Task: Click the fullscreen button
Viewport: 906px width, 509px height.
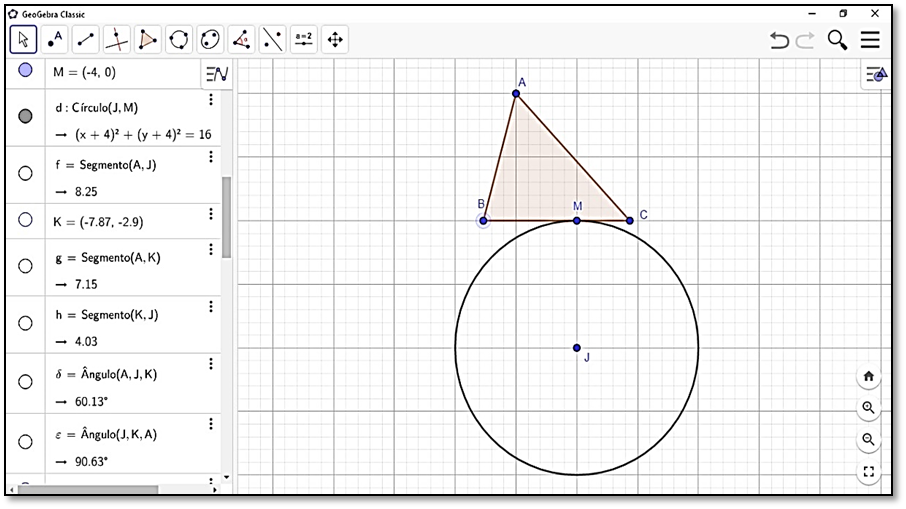Action: pyautogui.click(x=868, y=471)
